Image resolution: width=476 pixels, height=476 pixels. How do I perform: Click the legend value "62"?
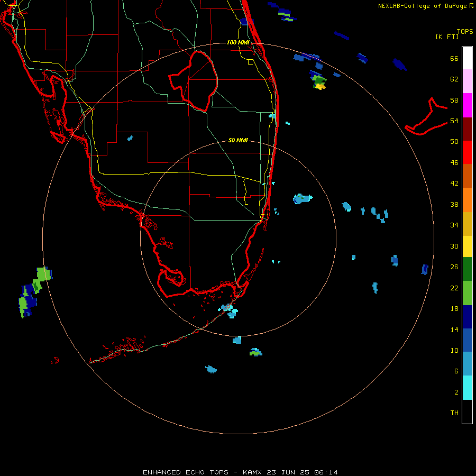(x=454, y=79)
